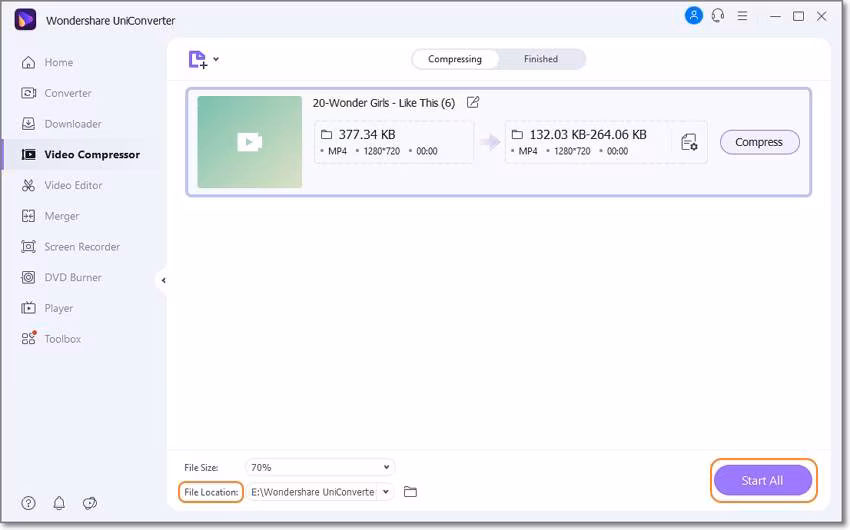Screen dimensions: 850x530
Task: Open the hamburger main menu
Action: 742,16
